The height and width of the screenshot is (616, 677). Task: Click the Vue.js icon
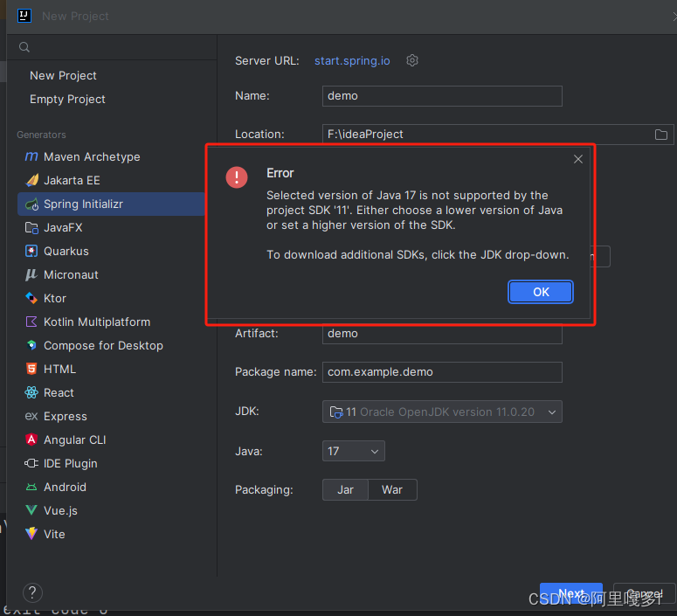[31, 510]
